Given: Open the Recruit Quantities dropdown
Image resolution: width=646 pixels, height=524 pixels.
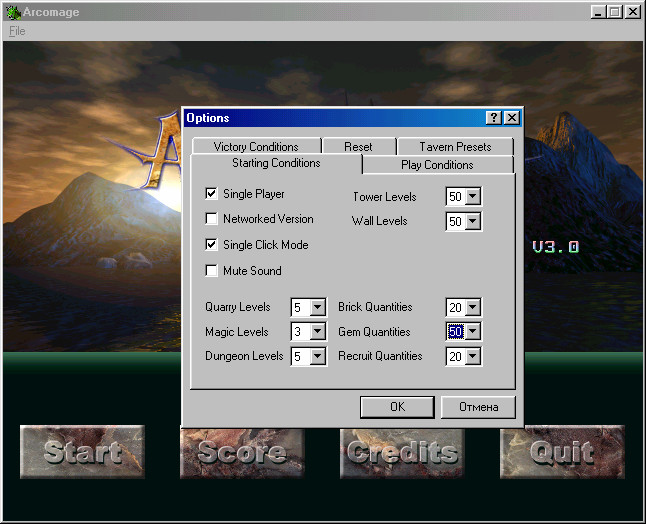Looking at the screenshot, I should pyautogui.click(x=473, y=356).
